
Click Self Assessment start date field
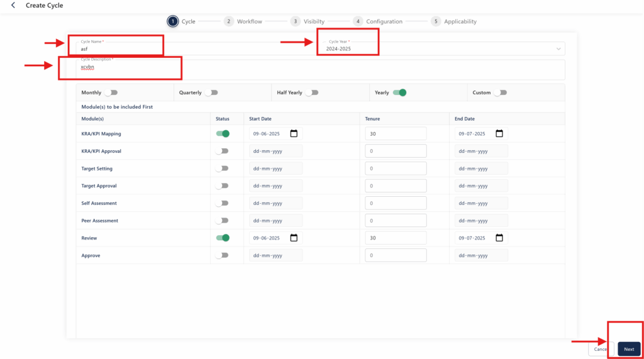coord(275,203)
